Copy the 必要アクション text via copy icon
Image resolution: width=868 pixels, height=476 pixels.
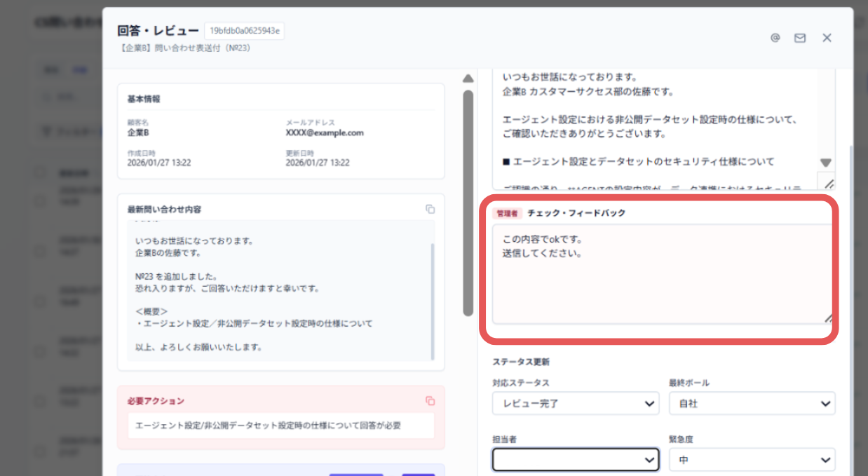tap(430, 401)
